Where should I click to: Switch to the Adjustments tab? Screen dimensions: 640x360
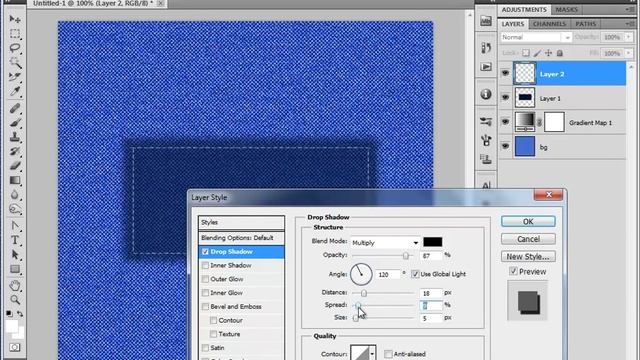[524, 9]
